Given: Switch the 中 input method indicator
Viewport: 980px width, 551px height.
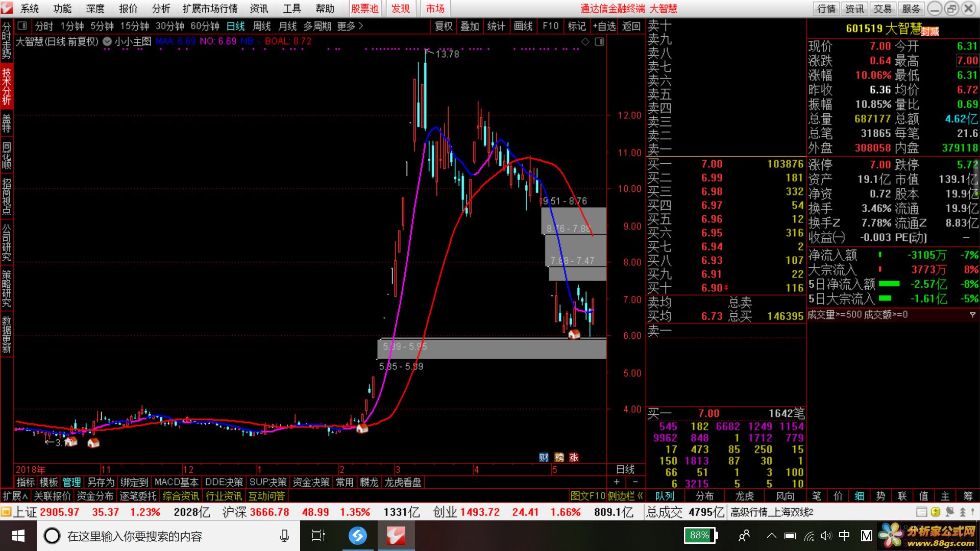Looking at the screenshot, I should pos(844,536).
